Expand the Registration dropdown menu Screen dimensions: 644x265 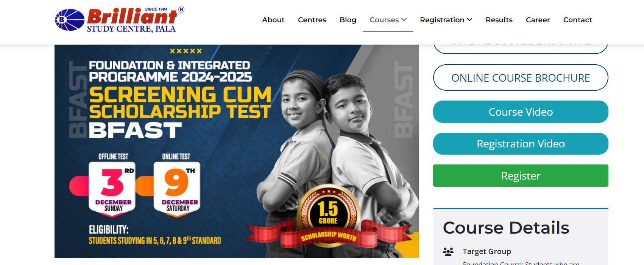pyautogui.click(x=446, y=20)
